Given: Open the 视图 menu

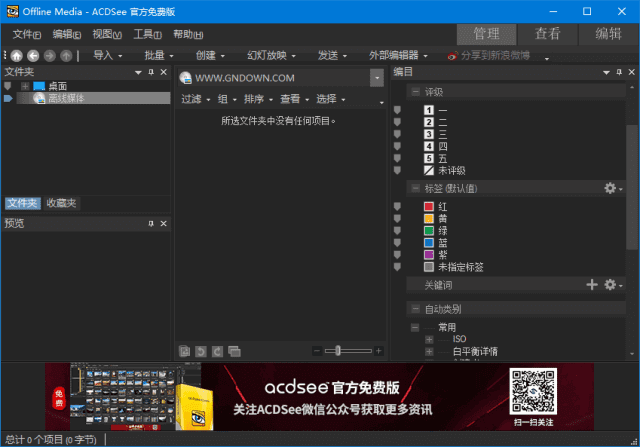Looking at the screenshot, I should (x=107, y=35).
